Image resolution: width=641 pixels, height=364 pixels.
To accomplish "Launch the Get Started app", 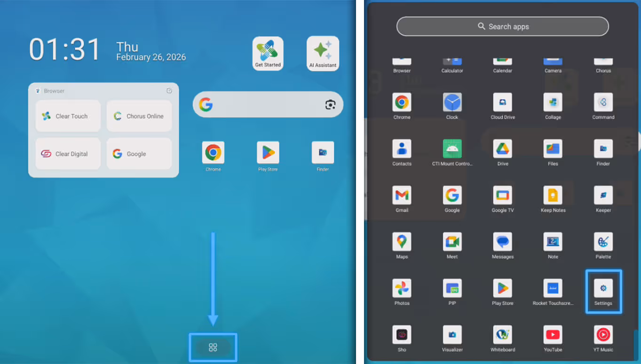I will tap(268, 54).
